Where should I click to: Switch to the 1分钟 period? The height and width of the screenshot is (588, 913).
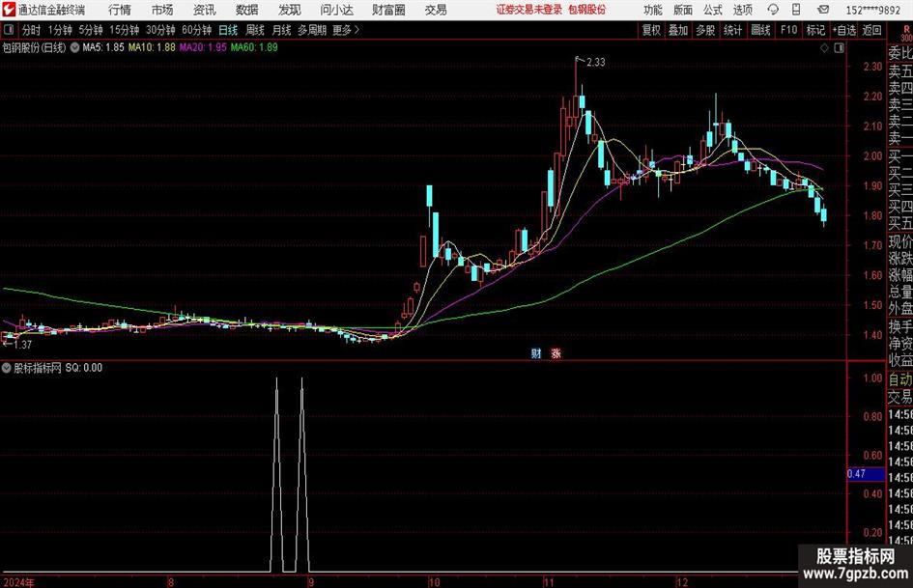click(x=60, y=30)
